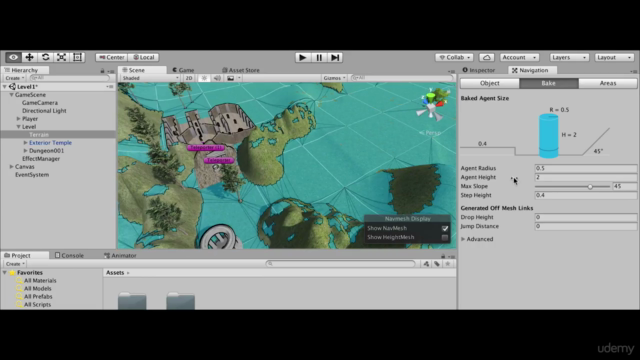This screenshot has height=360, width=640.
Task: Switch to the Game tab
Action: click(x=183, y=70)
